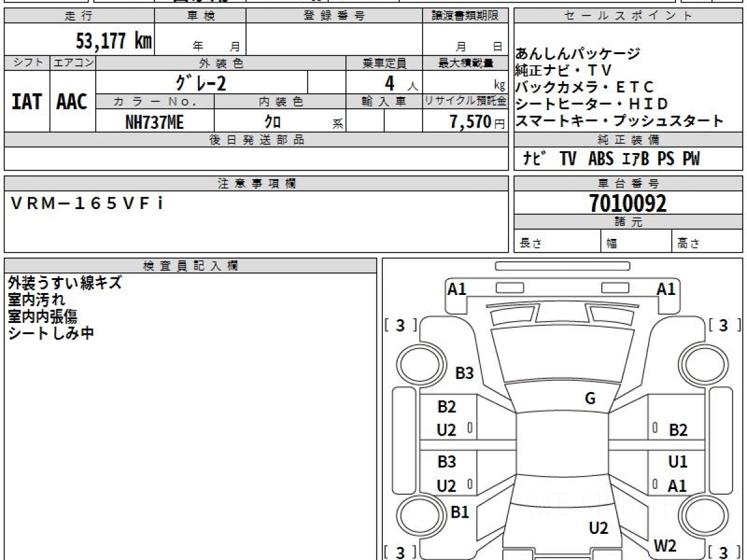Click the U1 damage mark on diagram
The width and height of the screenshot is (747, 560).
678,462
